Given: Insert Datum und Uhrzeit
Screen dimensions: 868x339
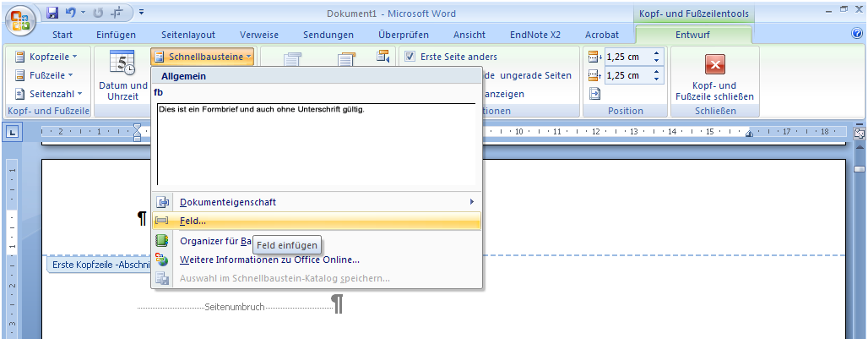Looking at the screenshot, I should (123, 75).
